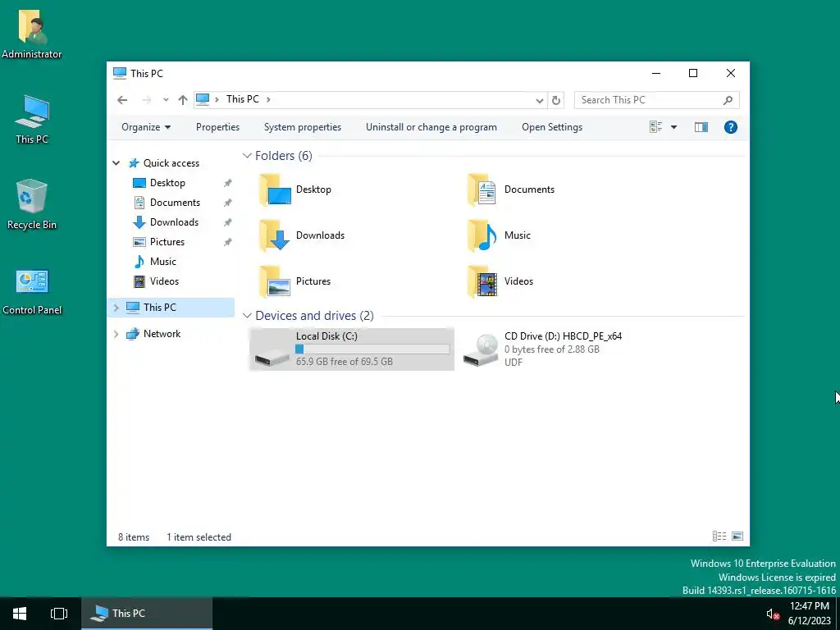Click System properties in command bar
The width and height of the screenshot is (840, 630).
303,127
